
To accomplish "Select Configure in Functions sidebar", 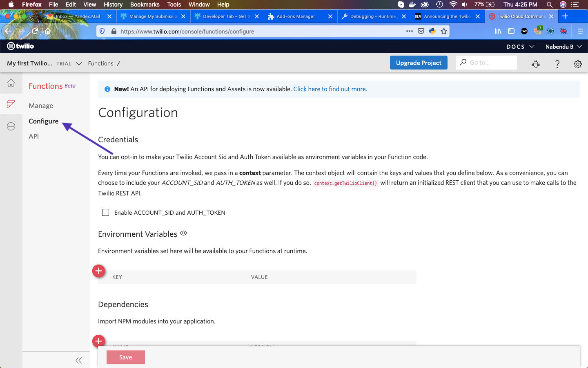I will tap(44, 121).
